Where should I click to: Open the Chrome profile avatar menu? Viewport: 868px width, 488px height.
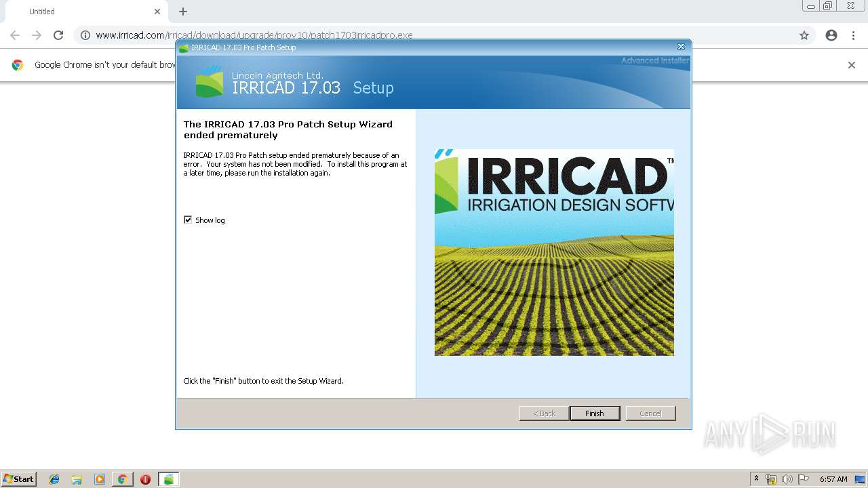pos(831,35)
